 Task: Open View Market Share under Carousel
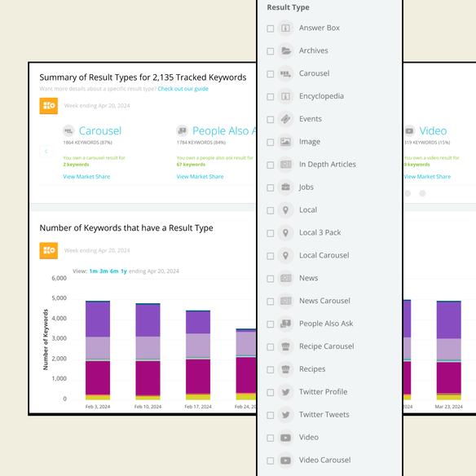[86, 176]
